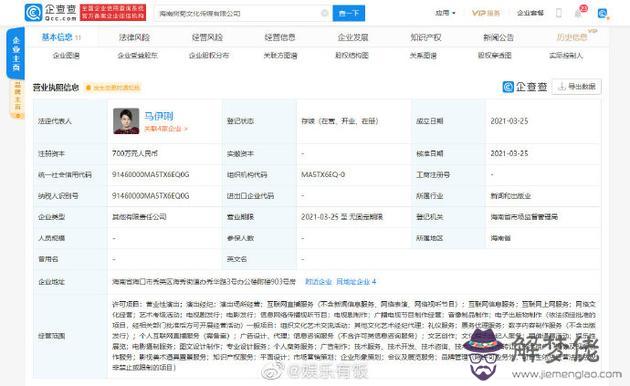
Task: Select the 营业期限 value 2021-03-25 至 无固定期限
Action: (x=342, y=217)
